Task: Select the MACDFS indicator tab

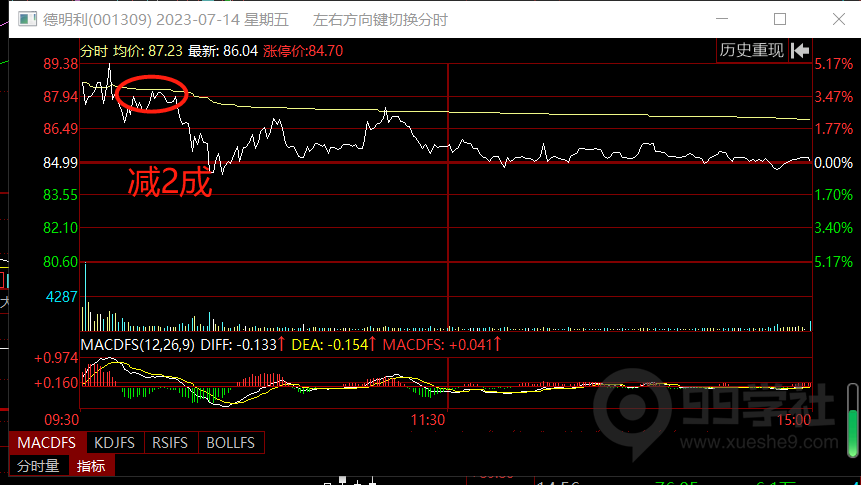Action: click(x=47, y=442)
